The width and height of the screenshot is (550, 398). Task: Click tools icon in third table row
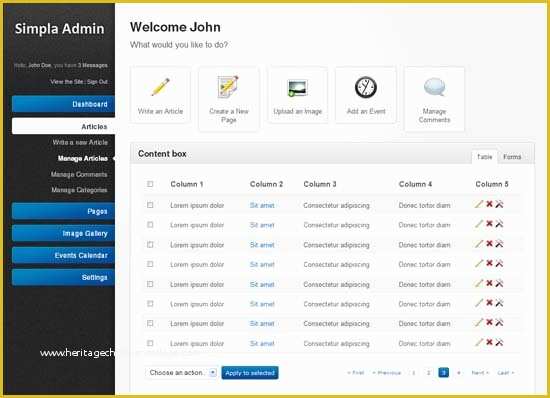pyautogui.click(x=499, y=244)
